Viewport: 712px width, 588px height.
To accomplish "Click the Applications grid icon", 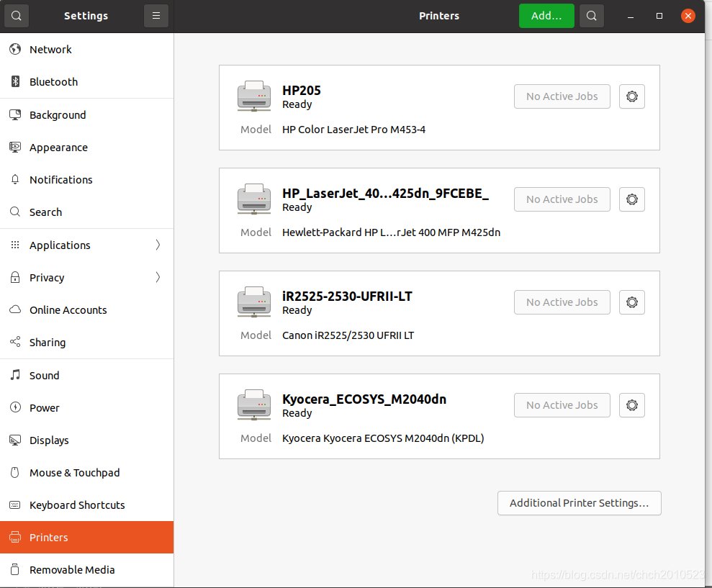I will 15,245.
